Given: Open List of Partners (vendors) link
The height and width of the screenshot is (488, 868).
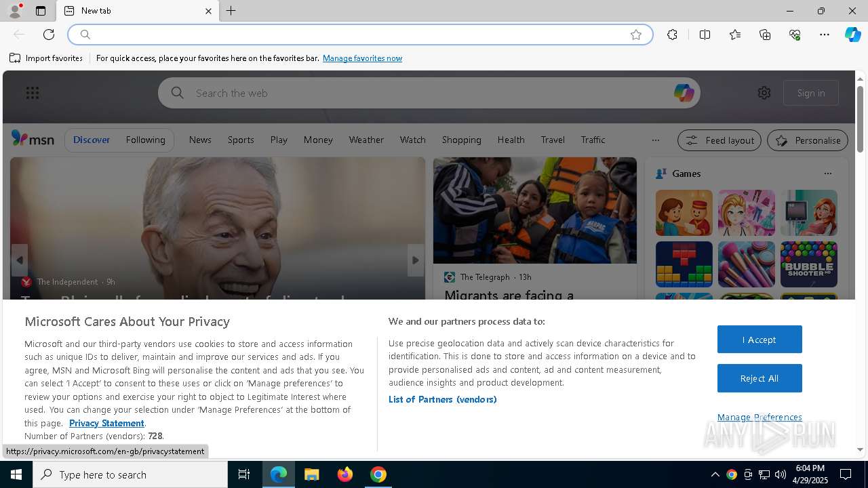Looking at the screenshot, I should 442,399.
